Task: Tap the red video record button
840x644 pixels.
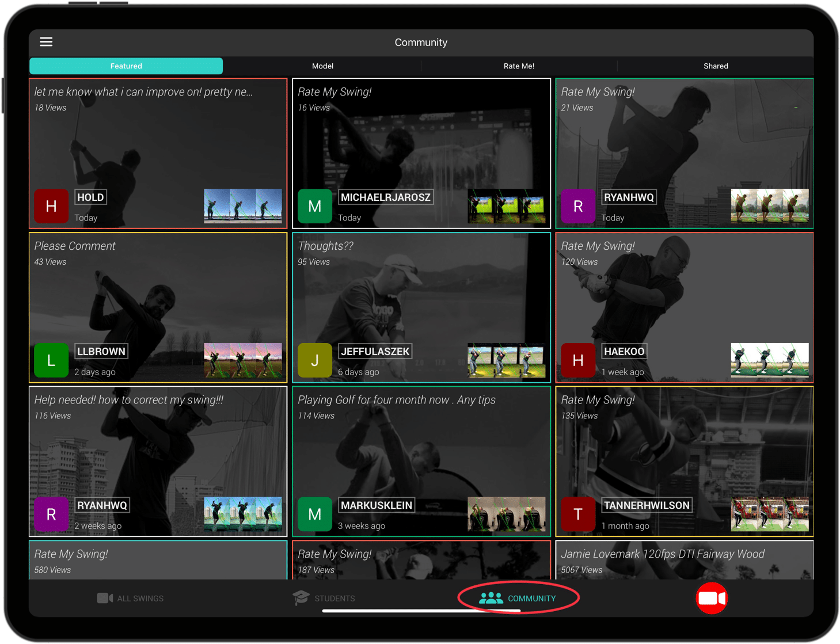Action: point(712,599)
